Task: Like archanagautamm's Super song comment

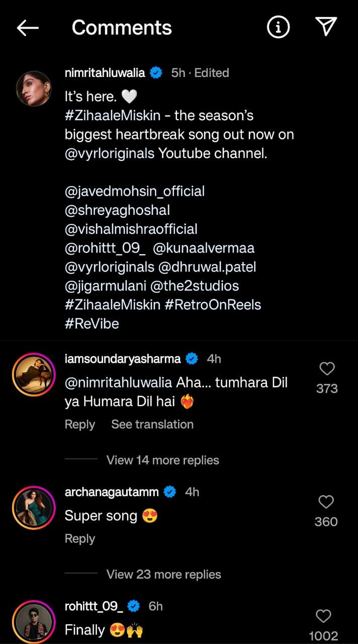Action: [326, 502]
